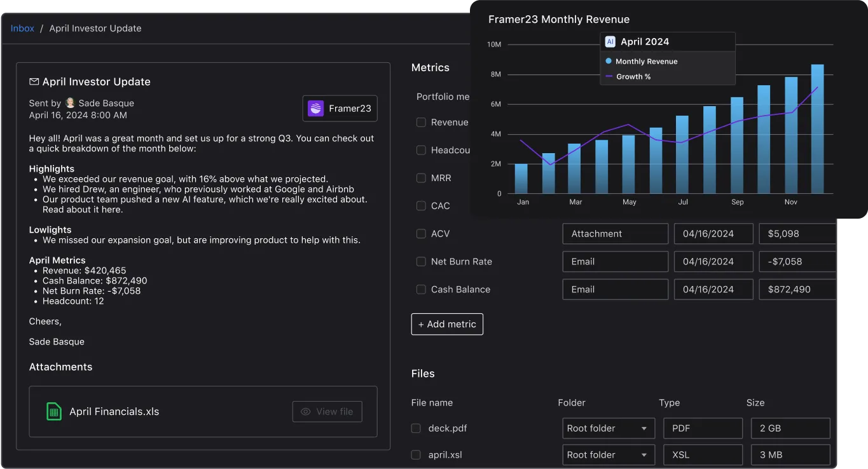Image resolution: width=868 pixels, height=469 pixels.
Task: Click the Monthly Revenue blue legend dot
Action: (609, 62)
